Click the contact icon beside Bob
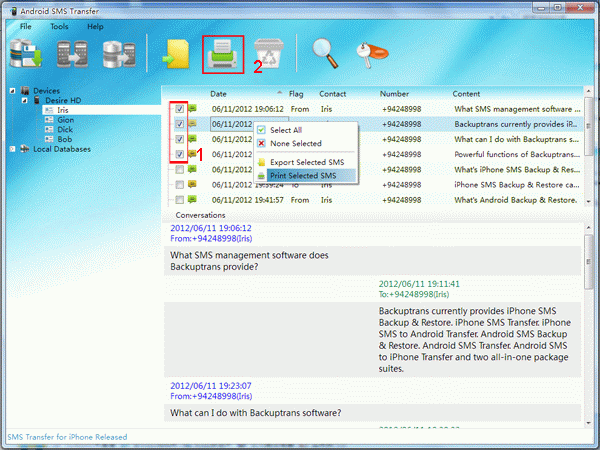Screen dimensions: 600x450 [49, 139]
